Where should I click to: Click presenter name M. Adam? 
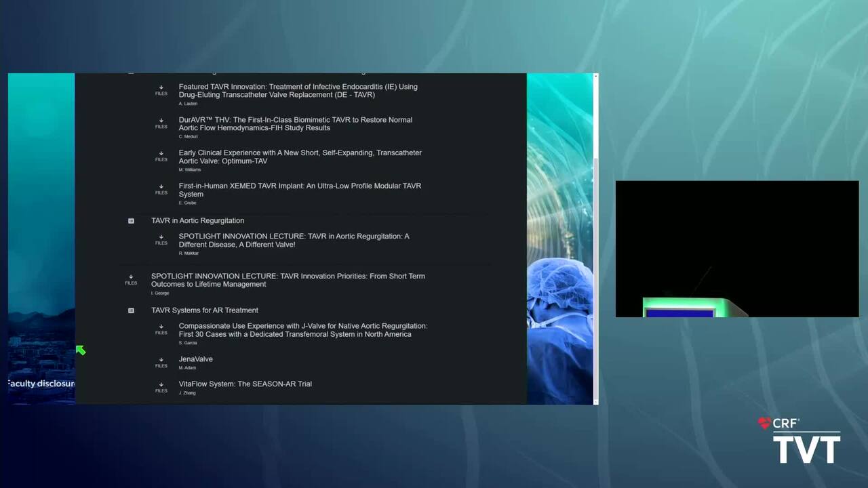(x=187, y=368)
